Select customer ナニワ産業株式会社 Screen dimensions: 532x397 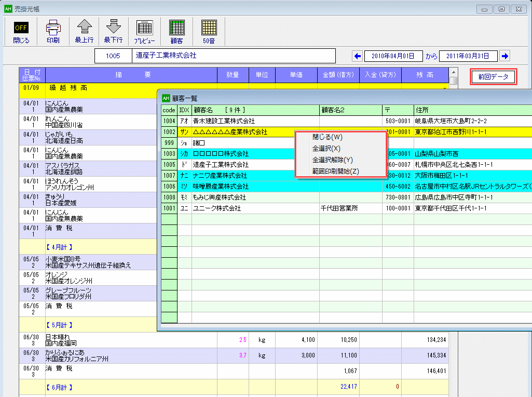pyautogui.click(x=220, y=176)
